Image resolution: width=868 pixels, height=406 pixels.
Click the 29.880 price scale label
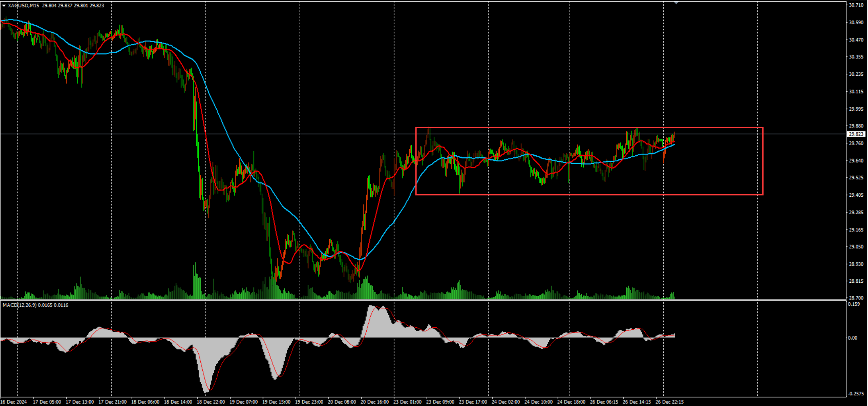click(855, 126)
